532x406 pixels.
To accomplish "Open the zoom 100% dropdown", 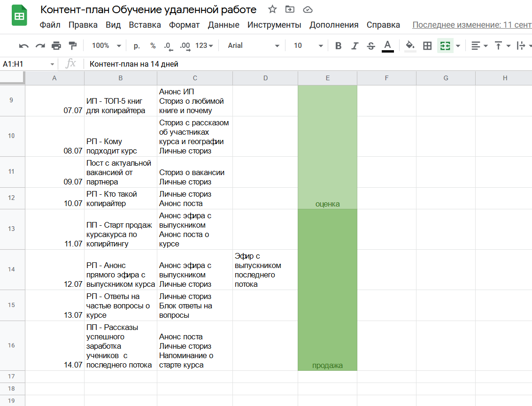I will pos(106,46).
